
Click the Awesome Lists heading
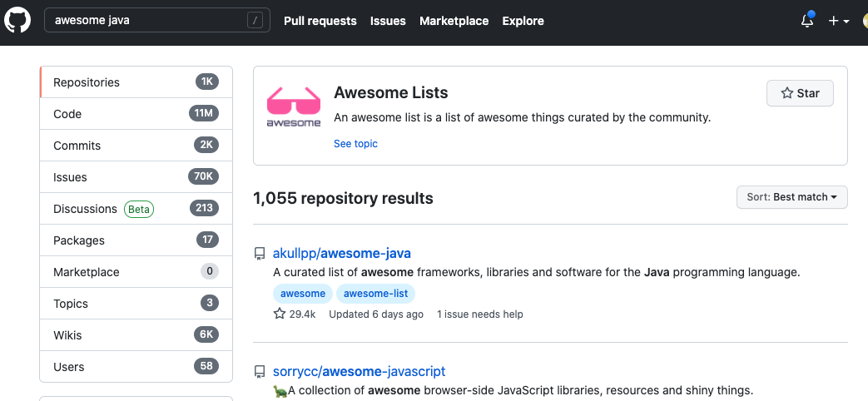tap(391, 92)
